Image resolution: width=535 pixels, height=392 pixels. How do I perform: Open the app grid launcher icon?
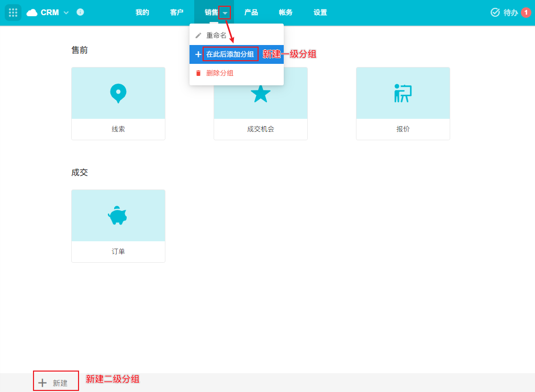point(13,13)
